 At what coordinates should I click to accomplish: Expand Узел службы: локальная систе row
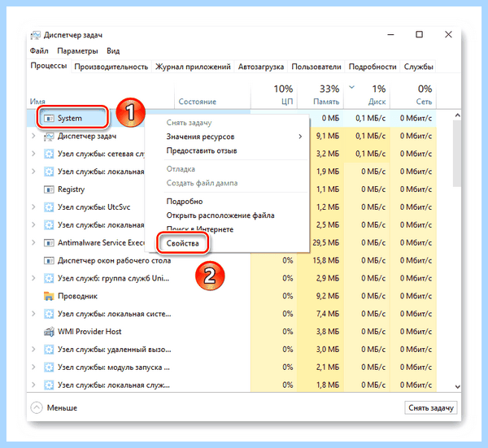pos(33,314)
